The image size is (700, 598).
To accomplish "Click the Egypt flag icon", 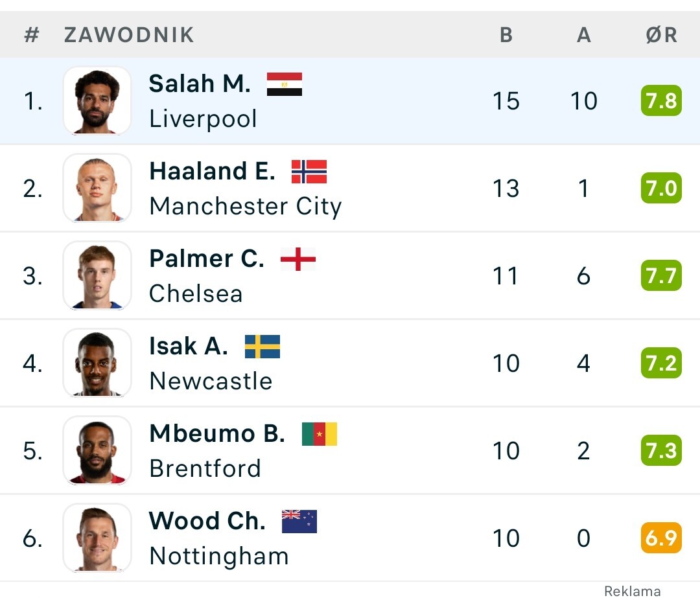I will pyautogui.click(x=285, y=84).
